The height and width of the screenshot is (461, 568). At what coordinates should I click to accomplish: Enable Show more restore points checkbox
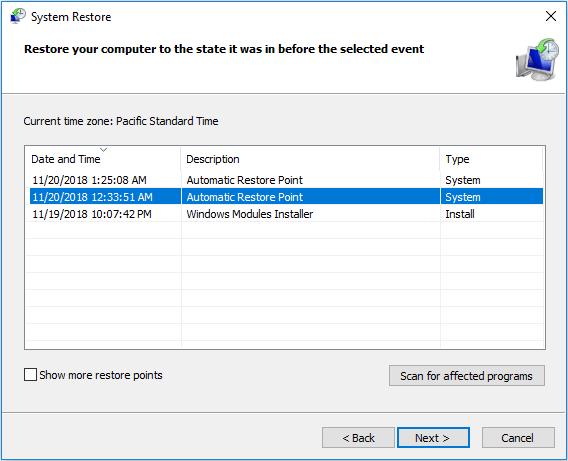pyautogui.click(x=30, y=375)
